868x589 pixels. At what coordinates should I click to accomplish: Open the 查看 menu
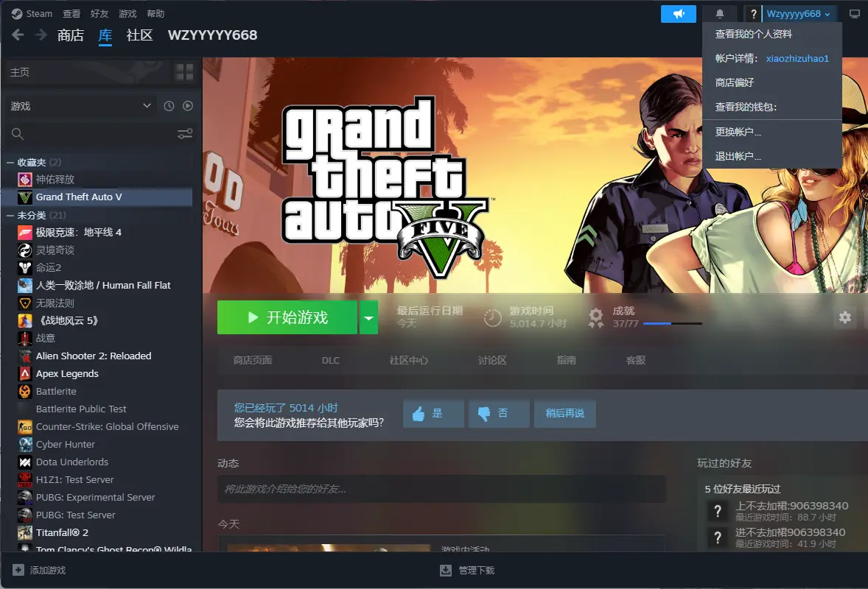[x=71, y=14]
